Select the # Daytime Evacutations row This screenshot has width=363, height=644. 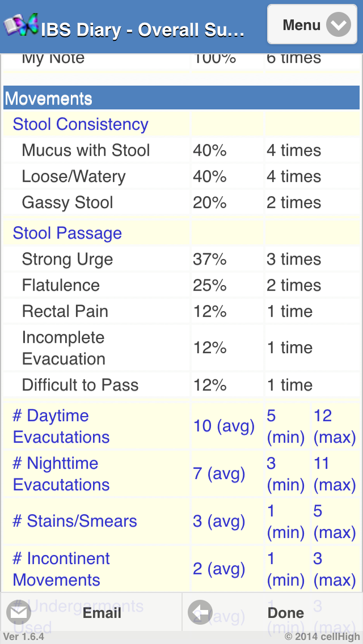coord(61,426)
